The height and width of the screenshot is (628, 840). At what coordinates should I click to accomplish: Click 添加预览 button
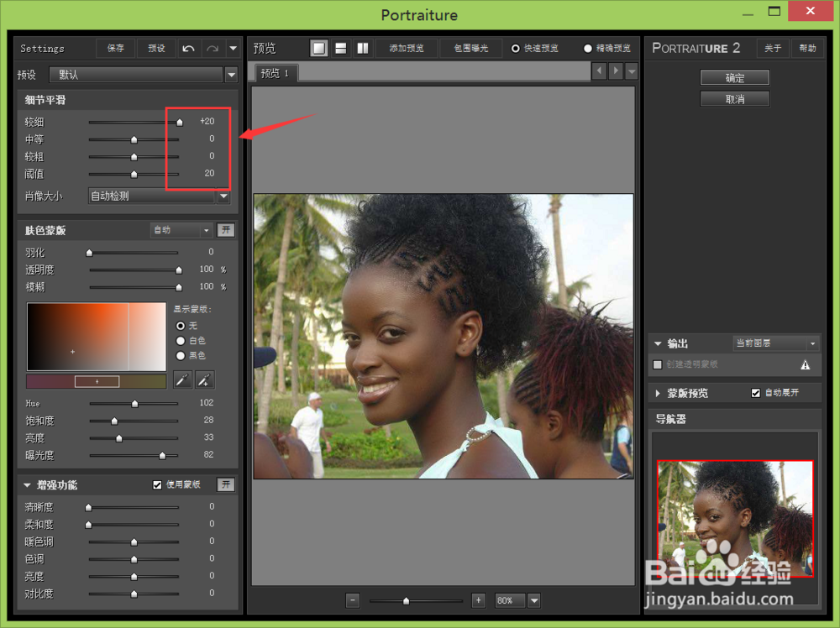(x=407, y=48)
